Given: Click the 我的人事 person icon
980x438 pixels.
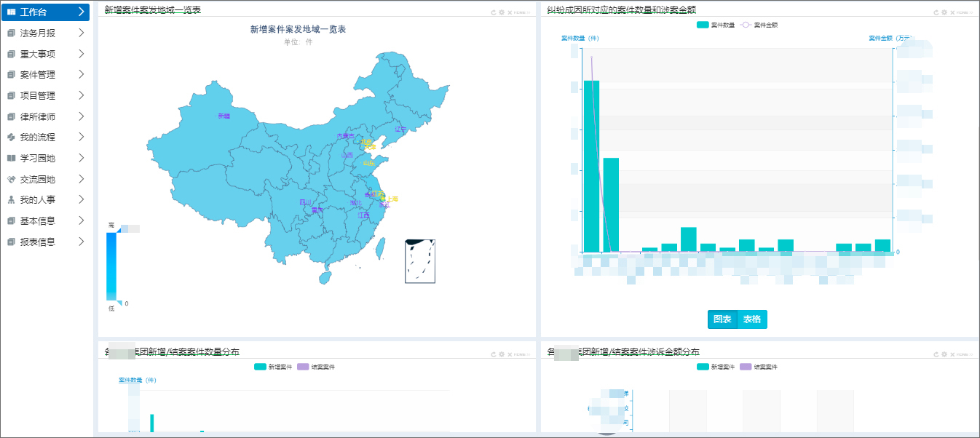Looking at the screenshot, I should pyautogui.click(x=12, y=200).
